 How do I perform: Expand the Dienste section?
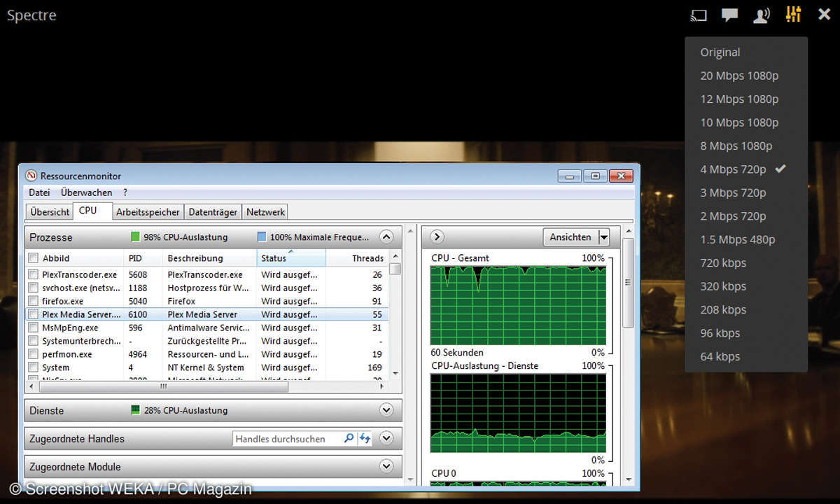386,410
